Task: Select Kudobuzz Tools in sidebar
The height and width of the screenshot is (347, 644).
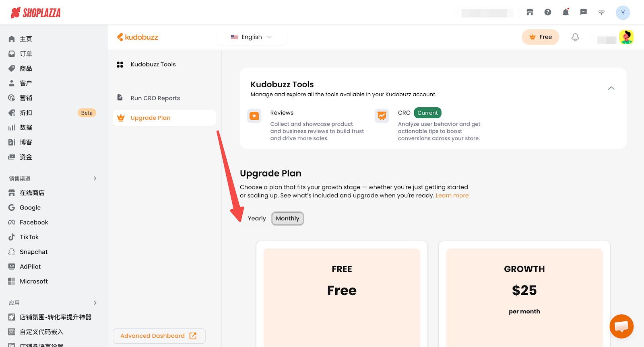Action: click(153, 64)
